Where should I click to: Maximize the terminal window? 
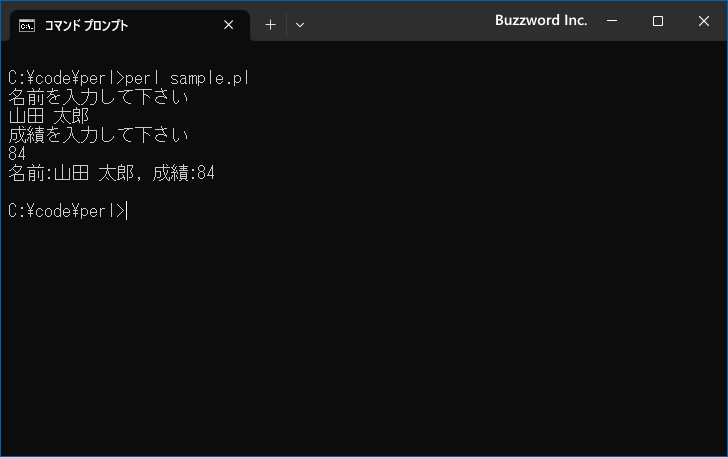coord(657,21)
